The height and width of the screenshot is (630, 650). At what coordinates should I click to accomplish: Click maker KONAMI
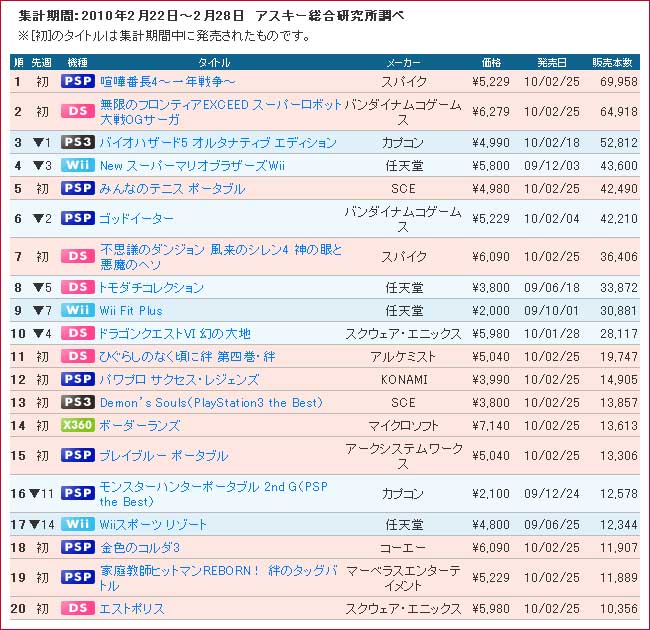[404, 379]
